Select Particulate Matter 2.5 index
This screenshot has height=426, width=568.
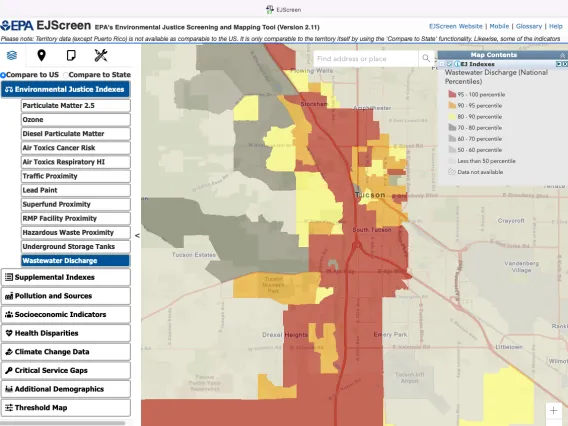pyautogui.click(x=76, y=105)
